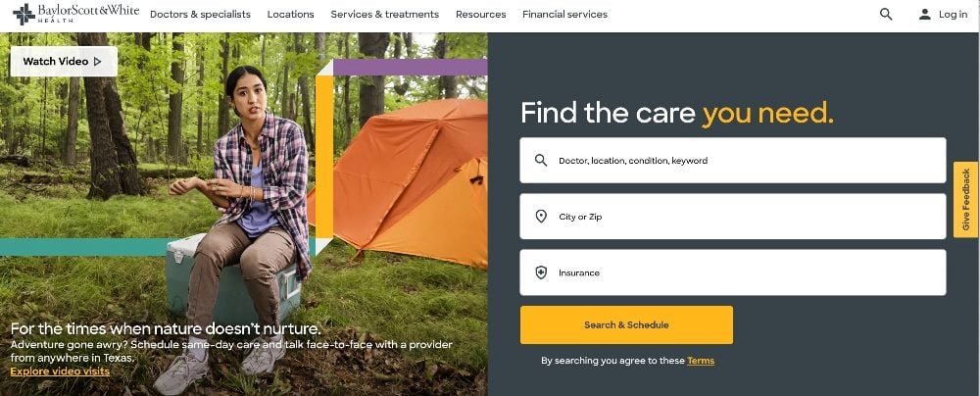Open site search magnifier in header
980x396 pixels.
click(x=886, y=15)
